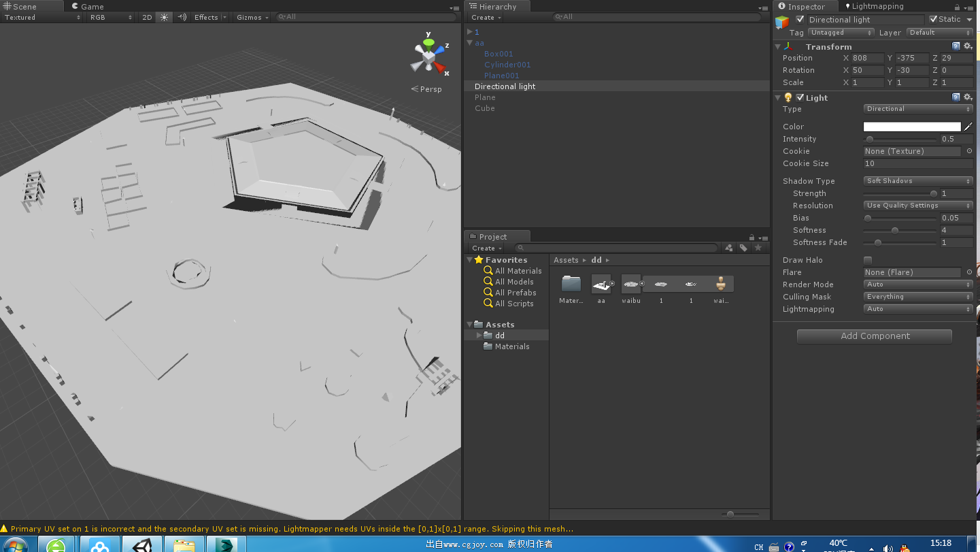Open Shadow Type Soft Shadows dropdown
This screenshot has height=552, width=980.
click(918, 181)
